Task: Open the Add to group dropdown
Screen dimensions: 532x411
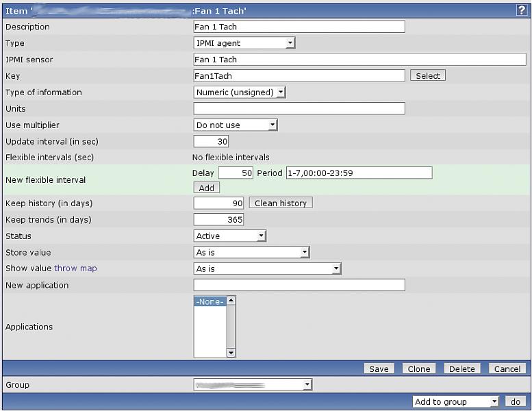Action: [456, 402]
